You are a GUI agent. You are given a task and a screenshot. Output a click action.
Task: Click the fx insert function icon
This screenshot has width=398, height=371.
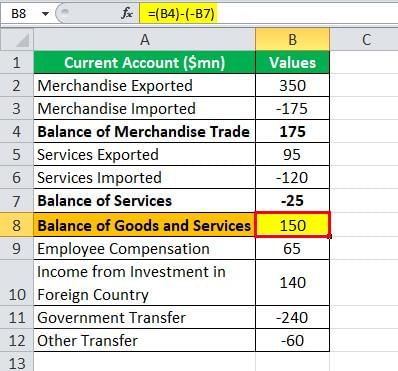pos(127,13)
